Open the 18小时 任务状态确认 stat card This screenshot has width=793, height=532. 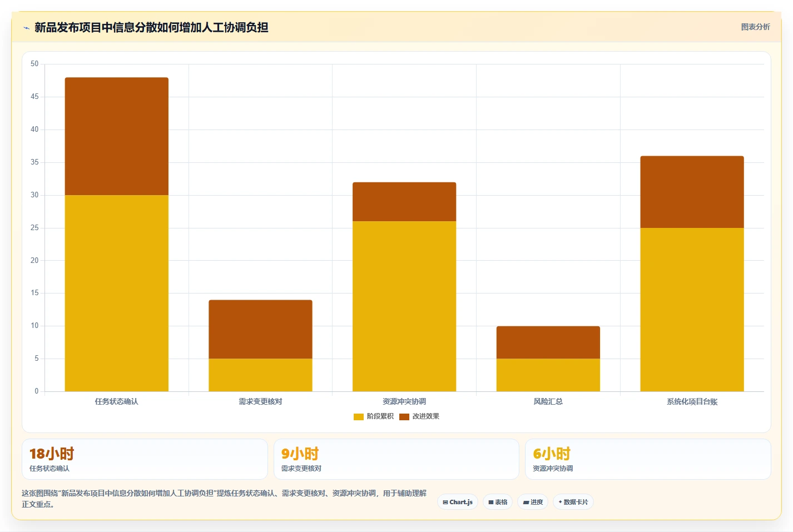(x=145, y=459)
